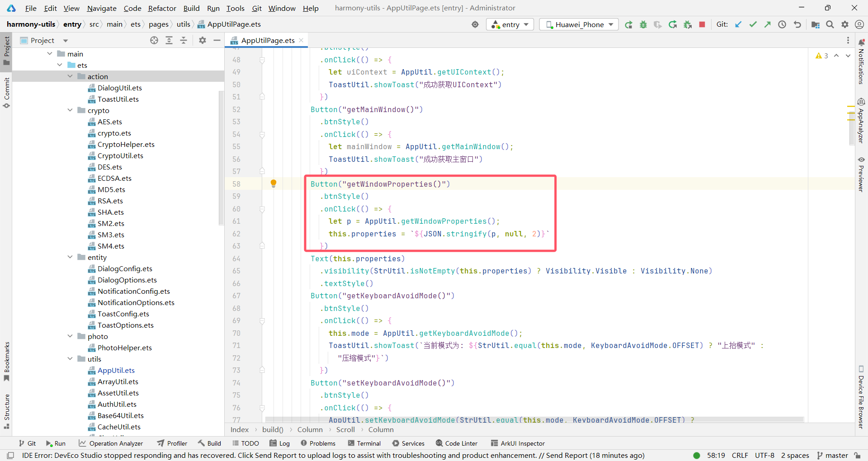The height and width of the screenshot is (461, 868).
Task: Open the Code Linter tool window
Action: click(x=457, y=443)
